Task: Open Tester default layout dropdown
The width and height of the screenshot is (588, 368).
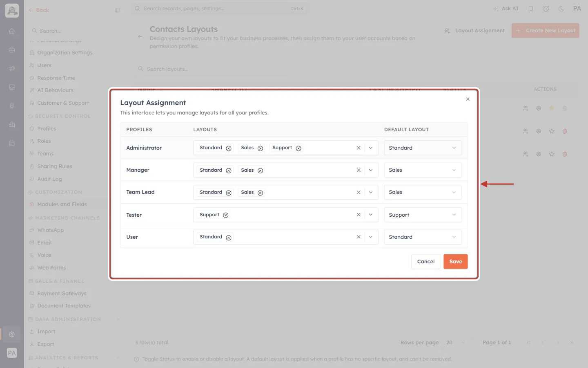Action: [423, 215]
